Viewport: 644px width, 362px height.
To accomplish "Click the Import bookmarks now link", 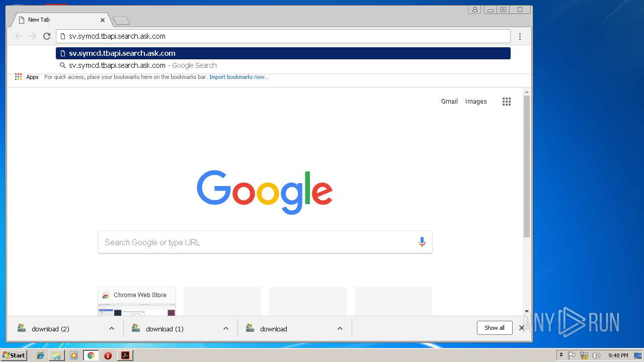I will [239, 77].
